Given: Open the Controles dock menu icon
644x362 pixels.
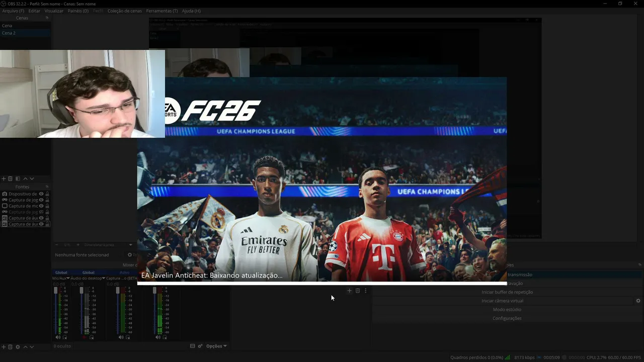Looking at the screenshot, I should pos(640,264).
